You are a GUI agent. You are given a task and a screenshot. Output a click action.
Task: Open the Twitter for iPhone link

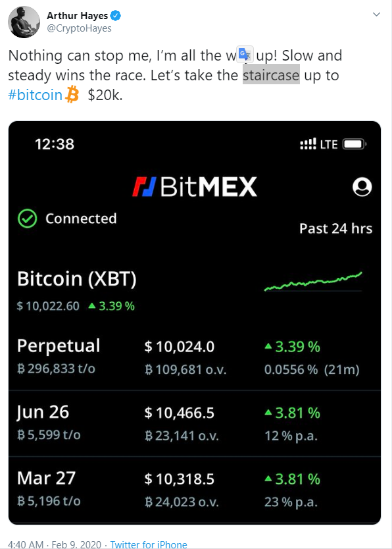tap(149, 544)
